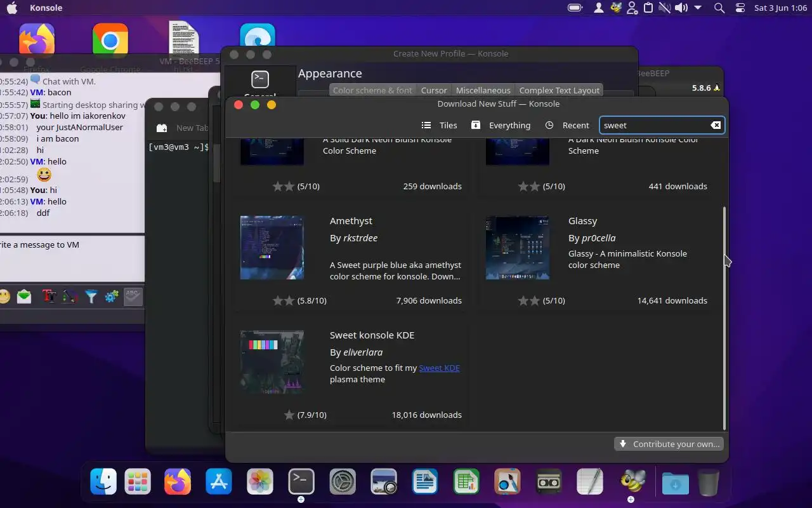Switch to the Cursor tab
Screen dimensions: 812x508
(x=434, y=90)
